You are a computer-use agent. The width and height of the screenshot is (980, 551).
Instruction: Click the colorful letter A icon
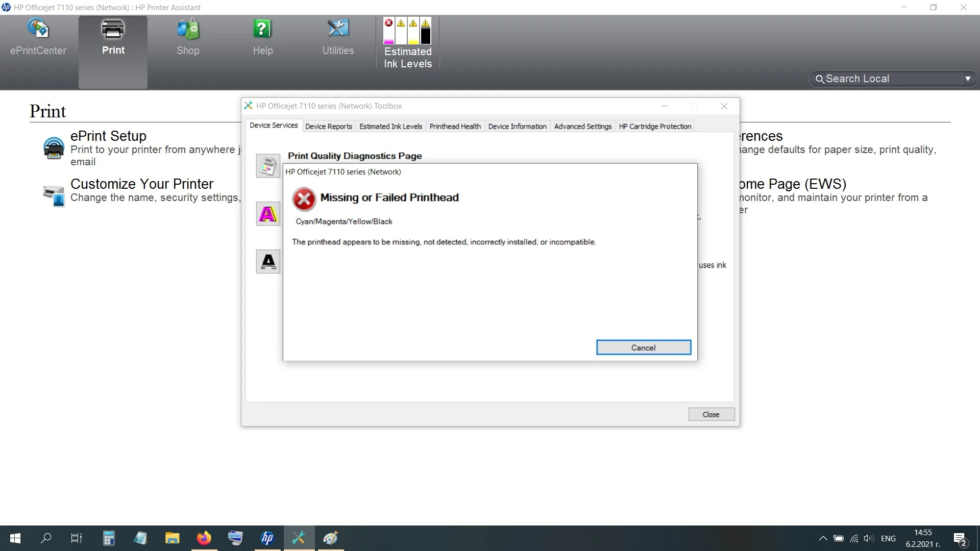click(268, 214)
